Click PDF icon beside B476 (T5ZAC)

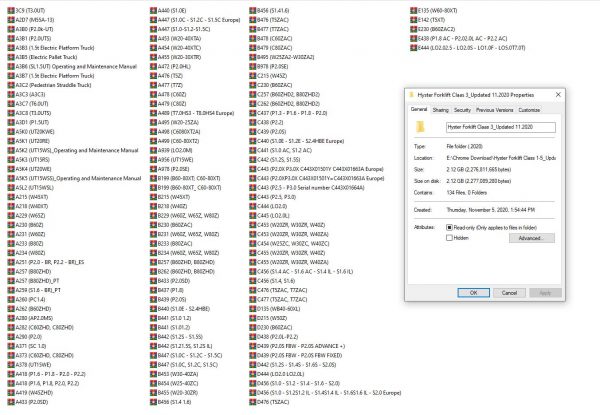coord(253,20)
